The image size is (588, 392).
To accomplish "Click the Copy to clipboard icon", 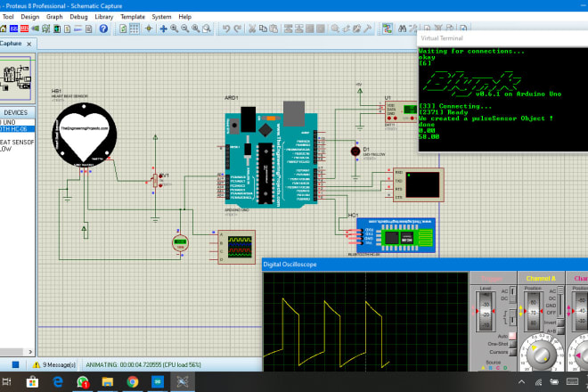I will click(263, 29).
